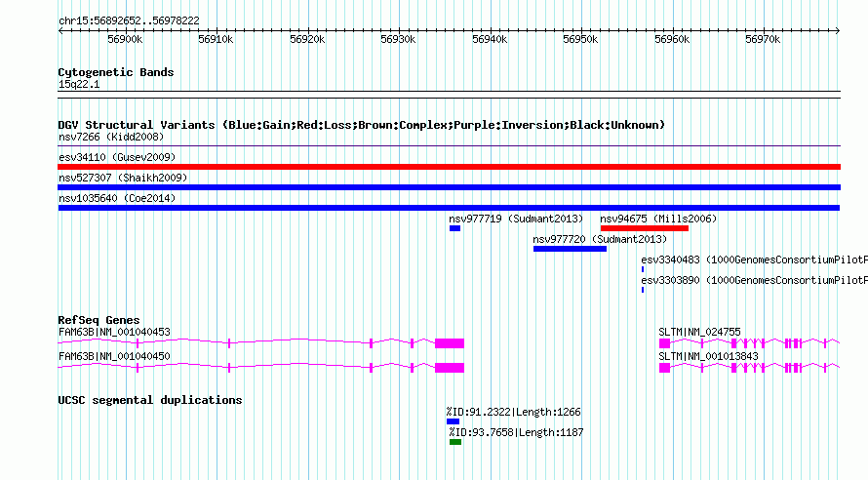Image resolution: width=868 pixels, height=480 pixels.
Task: Open variant nsv977719 (Sudmant2013) label
Action: coord(516,219)
